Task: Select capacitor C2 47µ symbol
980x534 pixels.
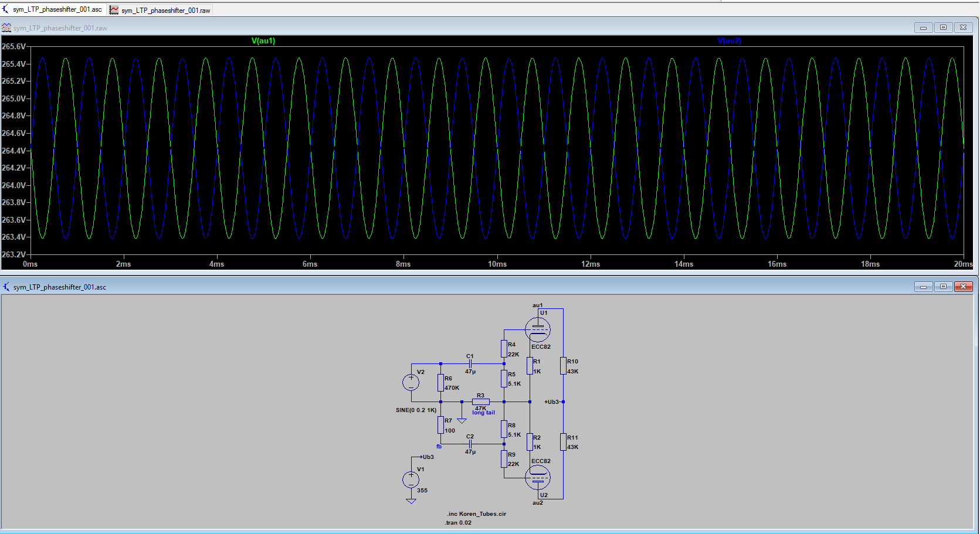Action: (x=470, y=444)
